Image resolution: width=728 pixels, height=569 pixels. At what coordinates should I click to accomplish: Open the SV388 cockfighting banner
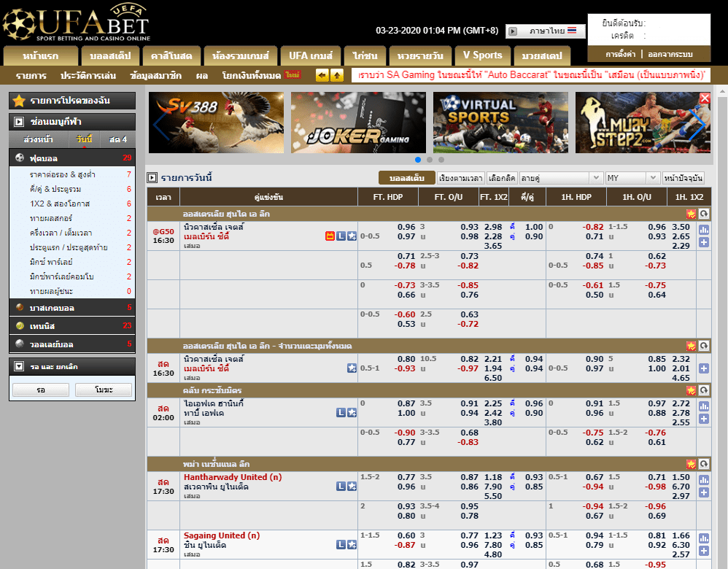(216, 123)
